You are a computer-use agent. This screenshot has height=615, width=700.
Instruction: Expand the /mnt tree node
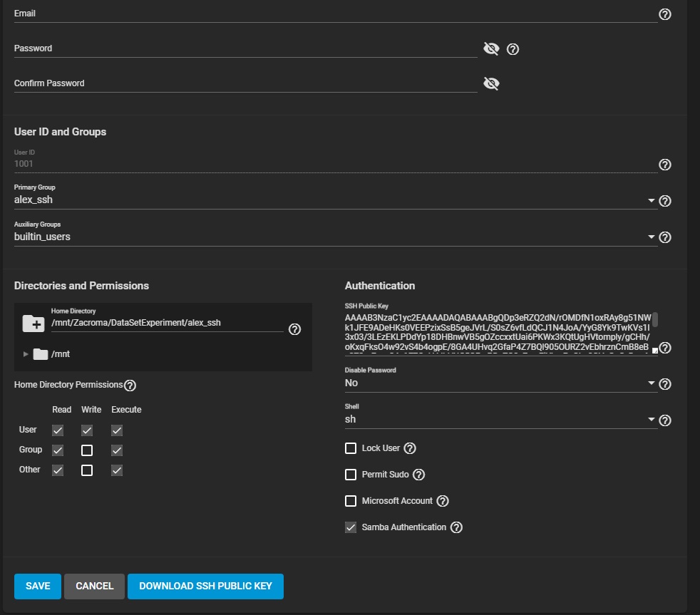pyautogui.click(x=26, y=354)
